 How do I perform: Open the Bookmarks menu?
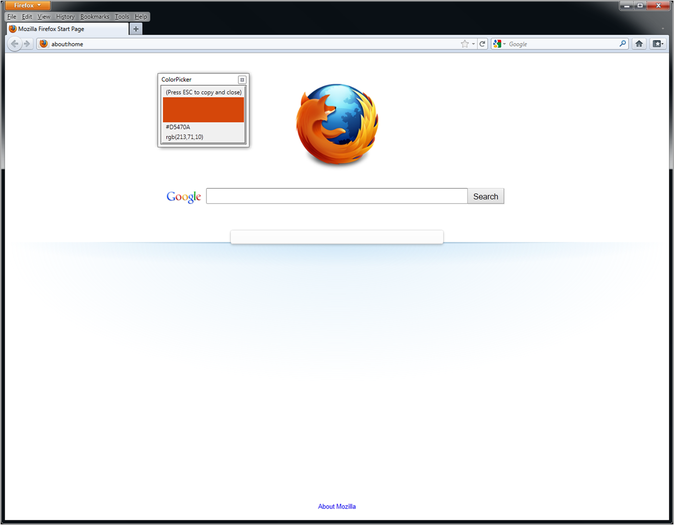tap(95, 17)
